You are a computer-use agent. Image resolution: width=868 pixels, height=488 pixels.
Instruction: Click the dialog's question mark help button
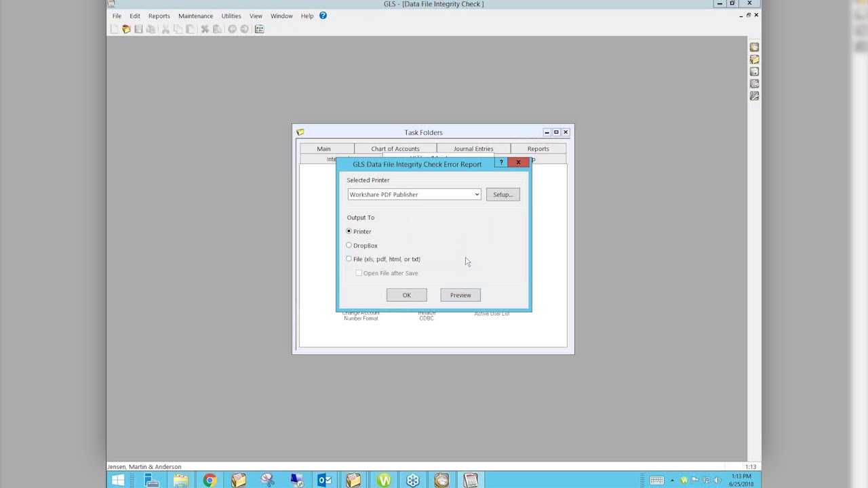[501, 163]
